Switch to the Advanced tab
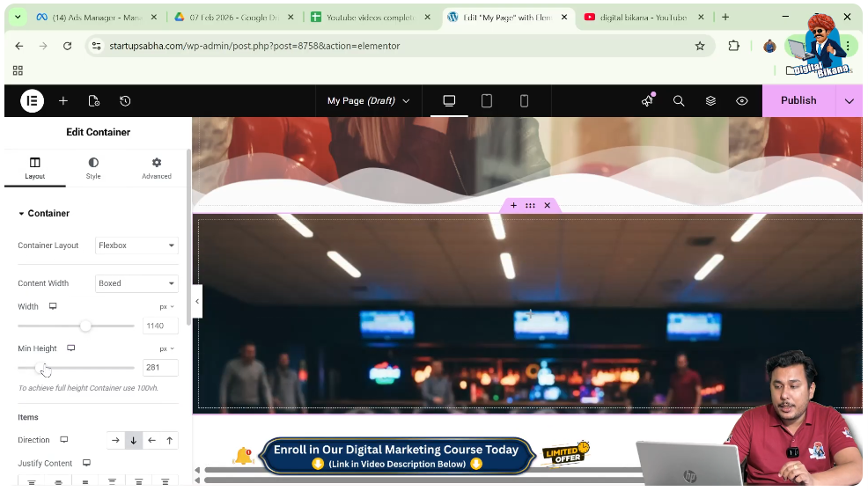 pyautogui.click(x=157, y=168)
